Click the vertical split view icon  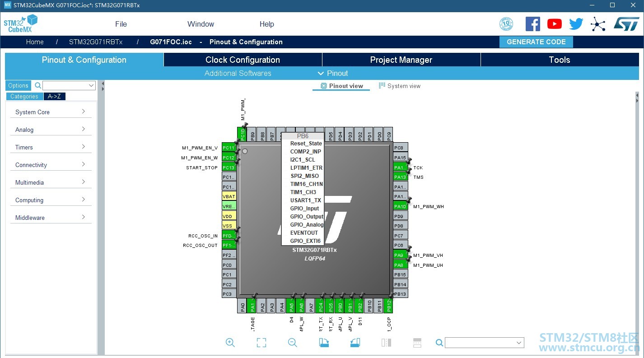[386, 343]
